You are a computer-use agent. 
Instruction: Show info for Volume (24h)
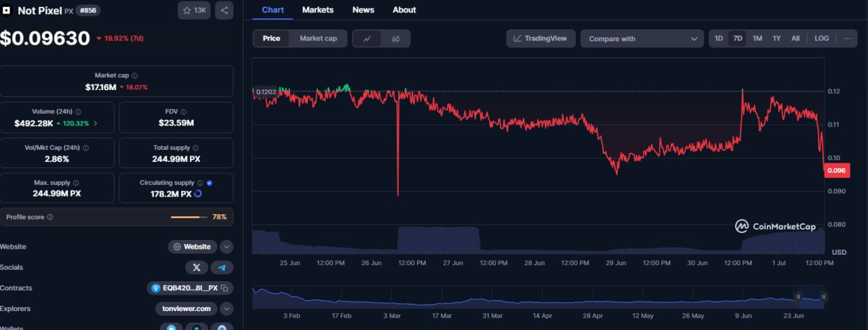pyautogui.click(x=78, y=112)
